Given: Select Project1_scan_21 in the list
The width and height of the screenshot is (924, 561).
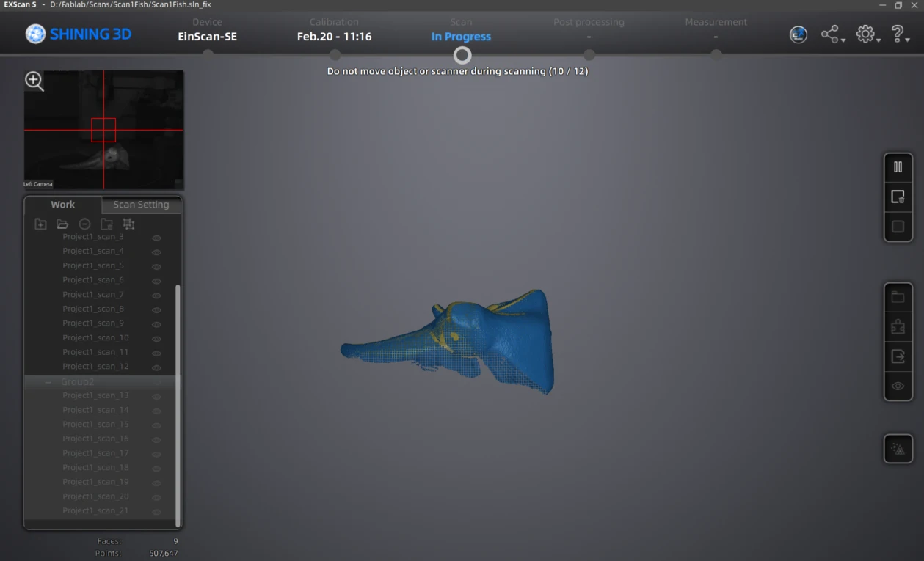Looking at the screenshot, I should coord(95,510).
